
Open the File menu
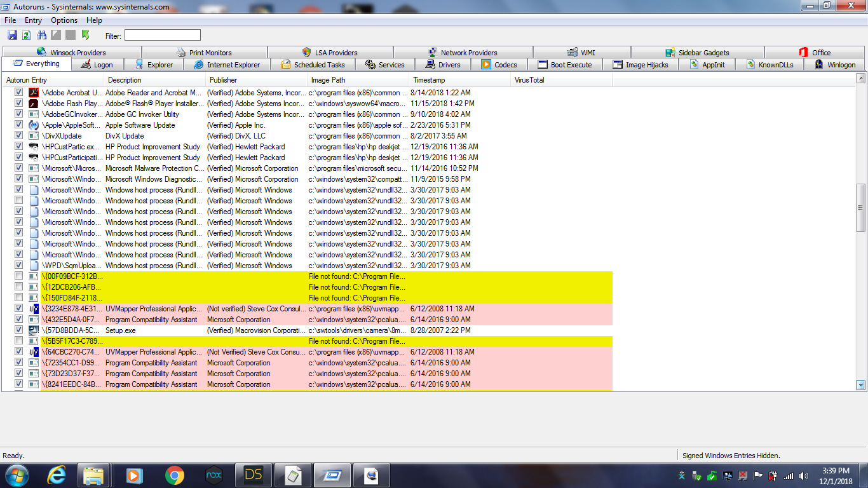pyautogui.click(x=10, y=20)
